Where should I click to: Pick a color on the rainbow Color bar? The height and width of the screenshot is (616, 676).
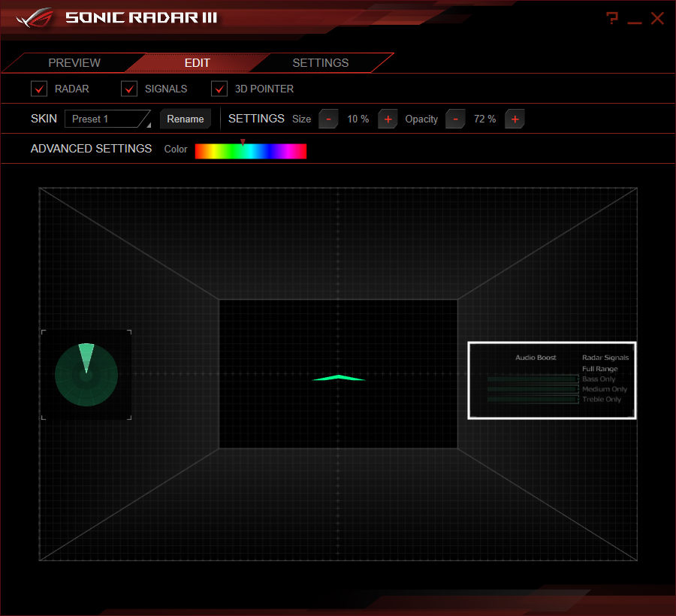click(x=250, y=151)
